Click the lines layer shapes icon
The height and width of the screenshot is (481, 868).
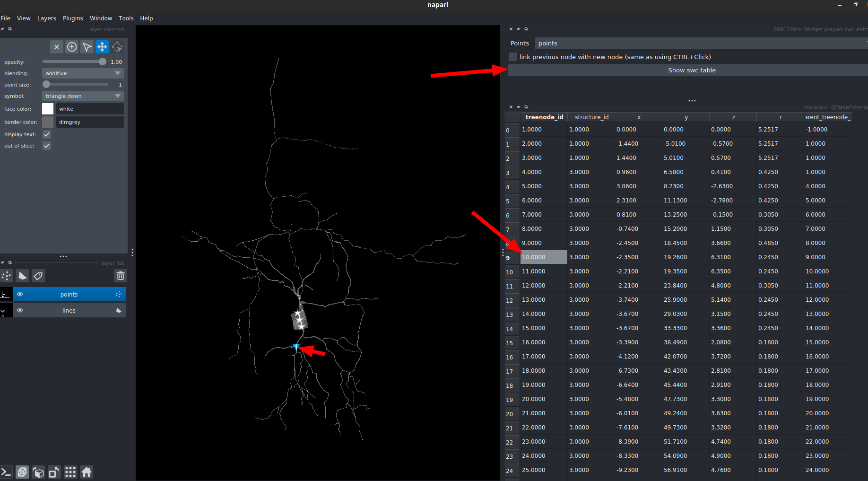[x=119, y=310]
